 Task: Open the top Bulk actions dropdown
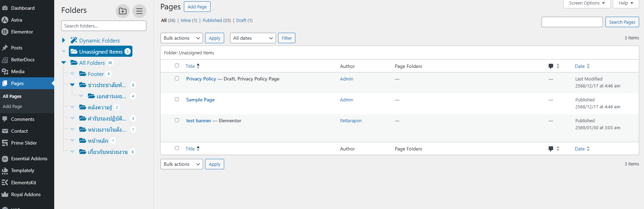pos(182,38)
